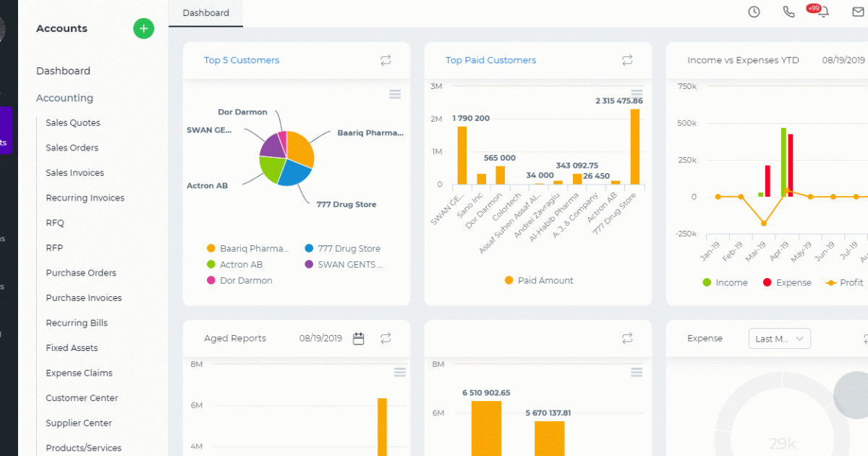Screen dimensions: 868x456
Task: Click the Top Paid Customers title link
Action: pyautogui.click(x=490, y=60)
